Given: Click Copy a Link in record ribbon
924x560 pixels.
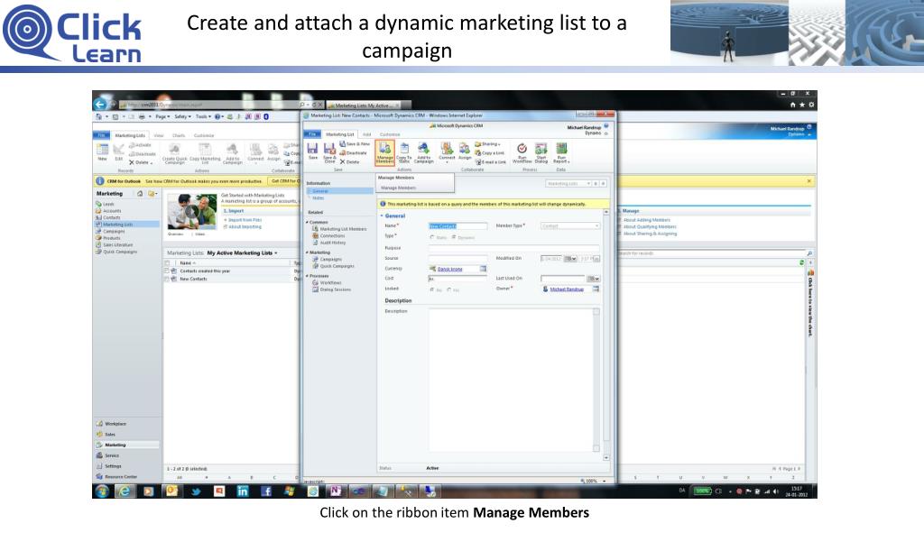Looking at the screenshot, I should 490,152.
